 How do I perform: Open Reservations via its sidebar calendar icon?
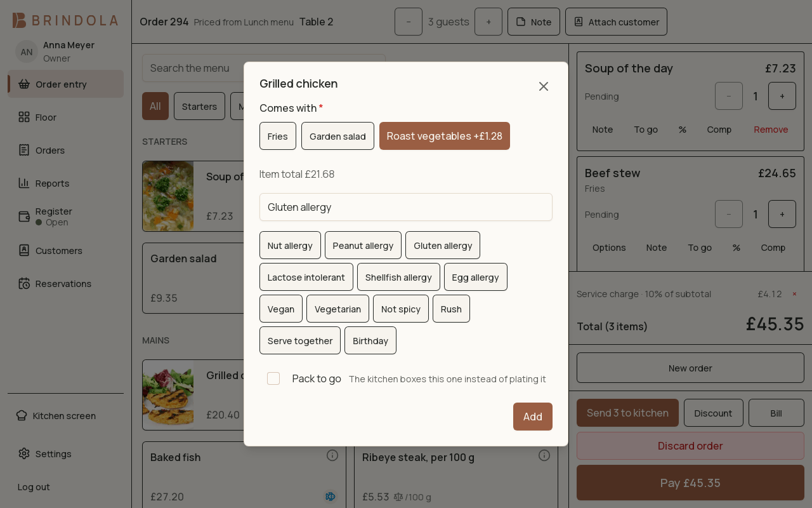click(24, 283)
